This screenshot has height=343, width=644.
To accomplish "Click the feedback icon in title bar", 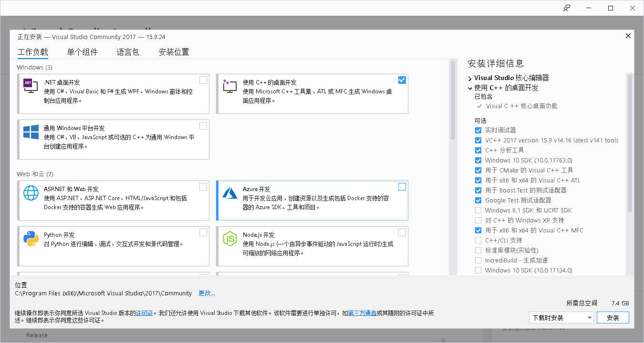I will pos(567,8).
